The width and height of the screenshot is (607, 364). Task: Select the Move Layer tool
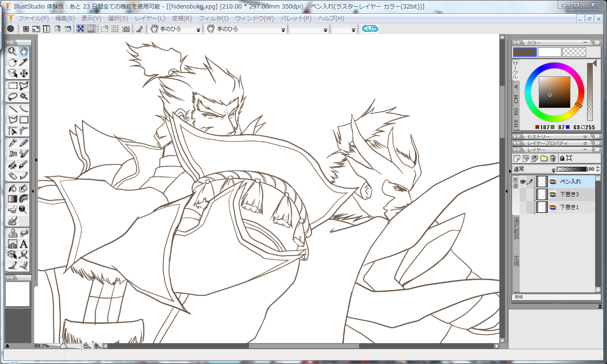23,73
